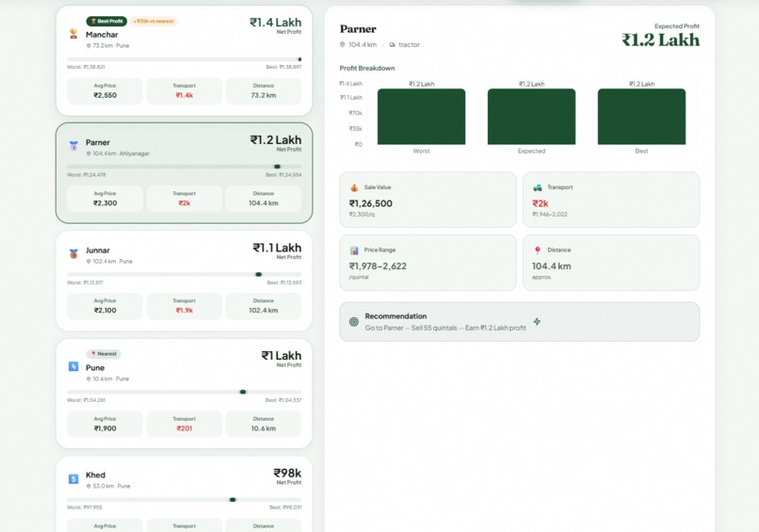Click the money bag icon on Sale Value
Viewport: 759px width, 532px height.
coord(354,187)
